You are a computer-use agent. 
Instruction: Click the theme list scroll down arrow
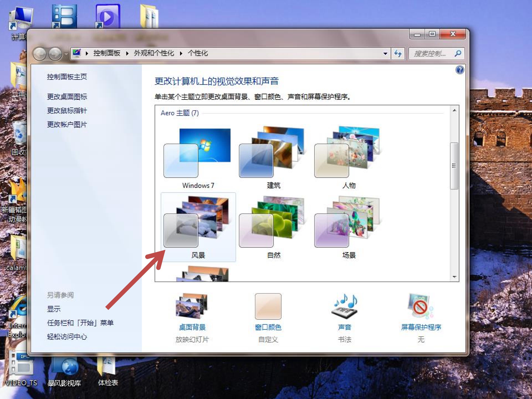(454, 277)
